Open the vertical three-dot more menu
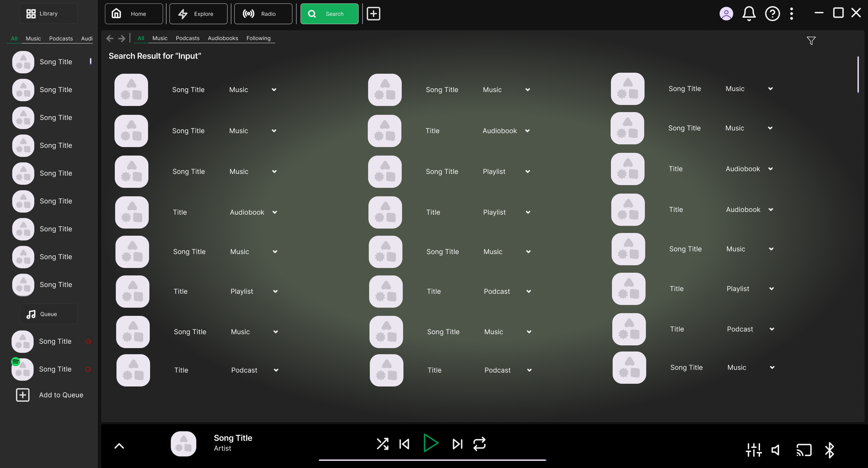868x468 pixels. pyautogui.click(x=792, y=14)
